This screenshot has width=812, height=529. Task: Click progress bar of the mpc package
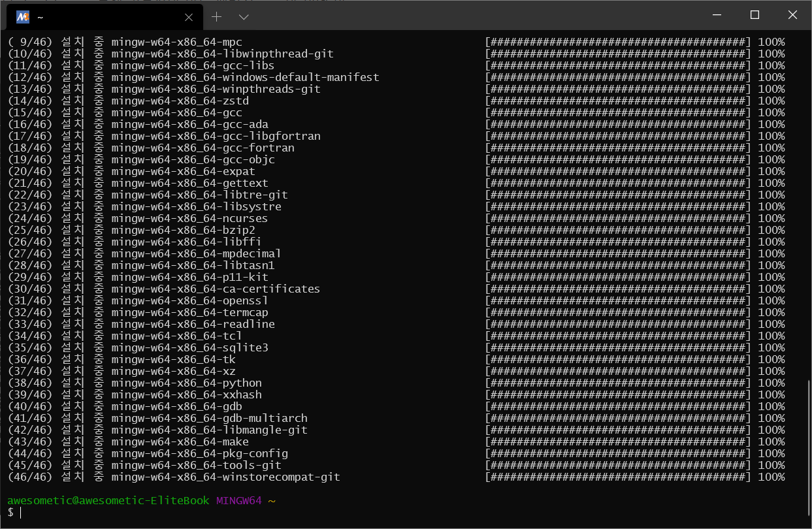point(618,42)
